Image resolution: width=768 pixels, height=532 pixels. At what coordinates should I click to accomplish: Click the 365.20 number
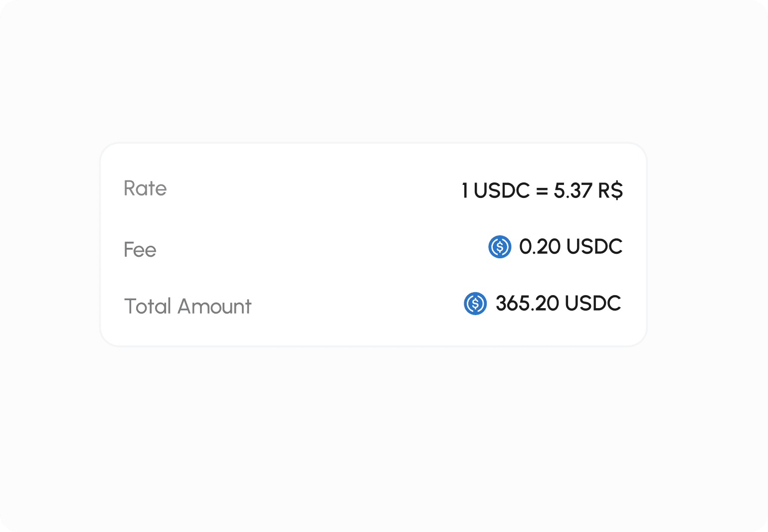pos(527,303)
